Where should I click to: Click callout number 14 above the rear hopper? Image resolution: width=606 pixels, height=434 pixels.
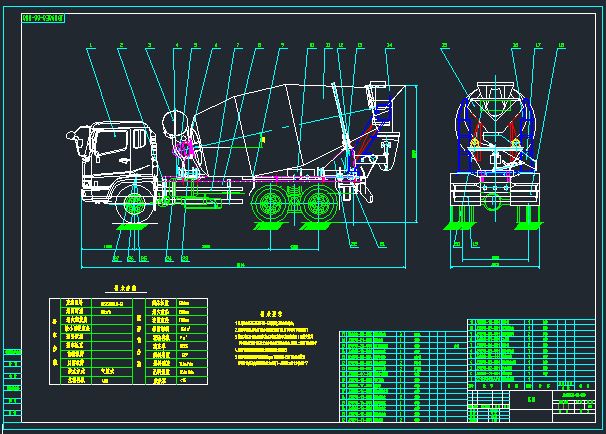389,46
